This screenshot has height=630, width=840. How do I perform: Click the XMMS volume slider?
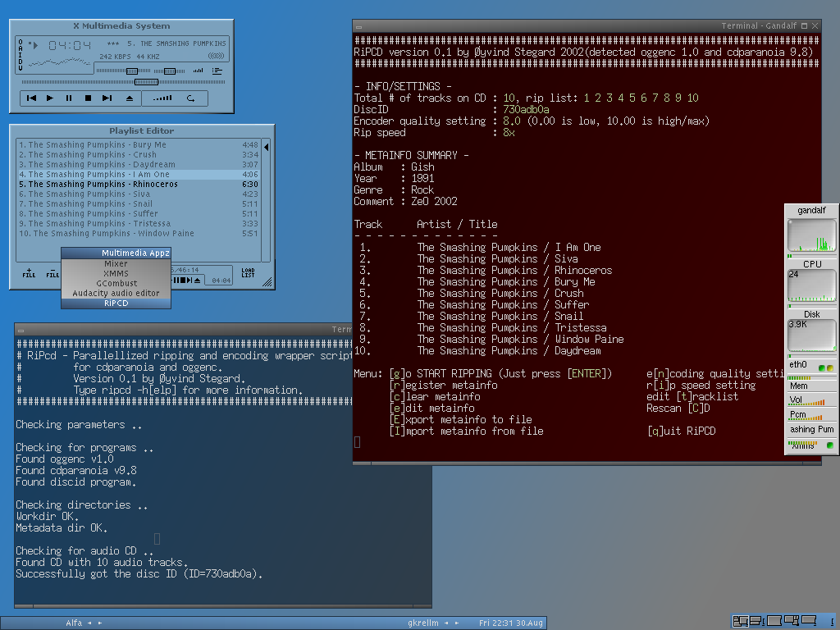click(x=131, y=71)
